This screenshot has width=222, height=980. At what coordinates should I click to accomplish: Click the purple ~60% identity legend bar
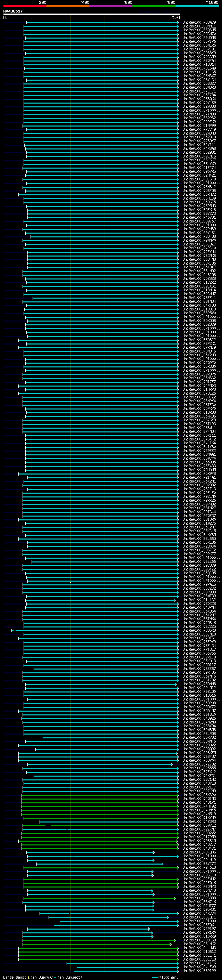(x=111, y=6)
